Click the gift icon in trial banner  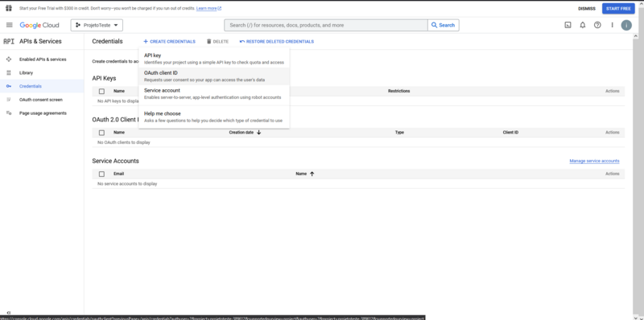pyautogui.click(x=9, y=8)
